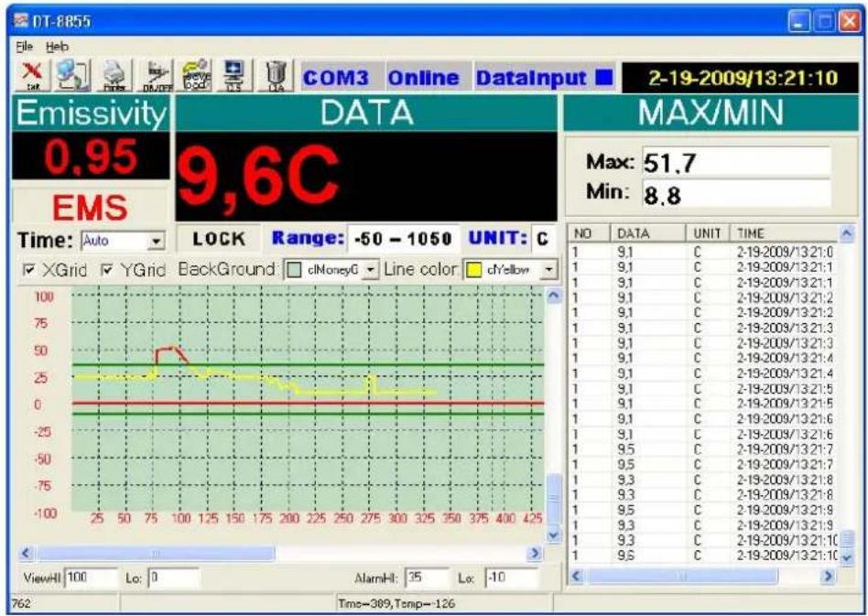
Task: Click the Max value field 51,7
Action: [736, 162]
